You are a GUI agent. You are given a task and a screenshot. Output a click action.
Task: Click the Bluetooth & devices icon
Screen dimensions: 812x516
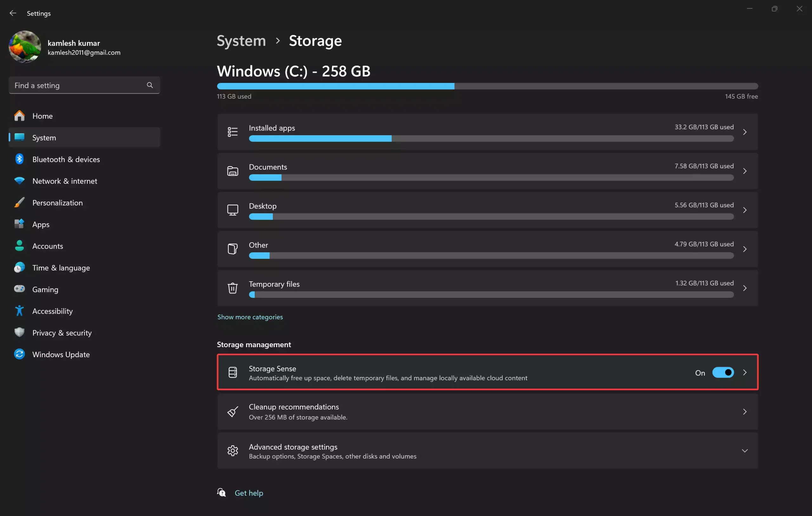pos(20,159)
